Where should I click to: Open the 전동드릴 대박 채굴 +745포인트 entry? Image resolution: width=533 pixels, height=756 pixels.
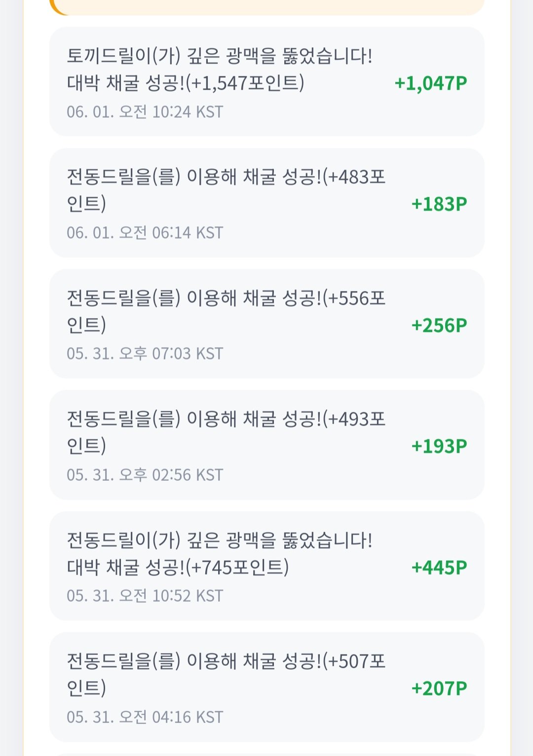[x=266, y=566]
